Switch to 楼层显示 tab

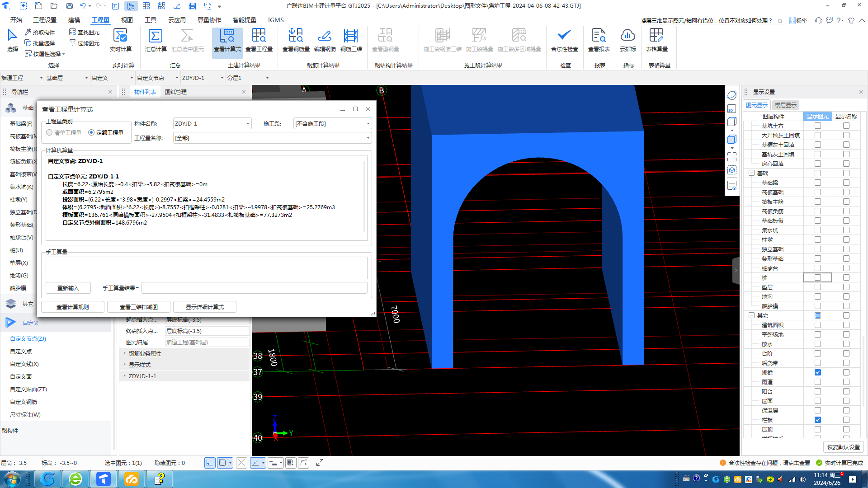pyautogui.click(x=785, y=105)
